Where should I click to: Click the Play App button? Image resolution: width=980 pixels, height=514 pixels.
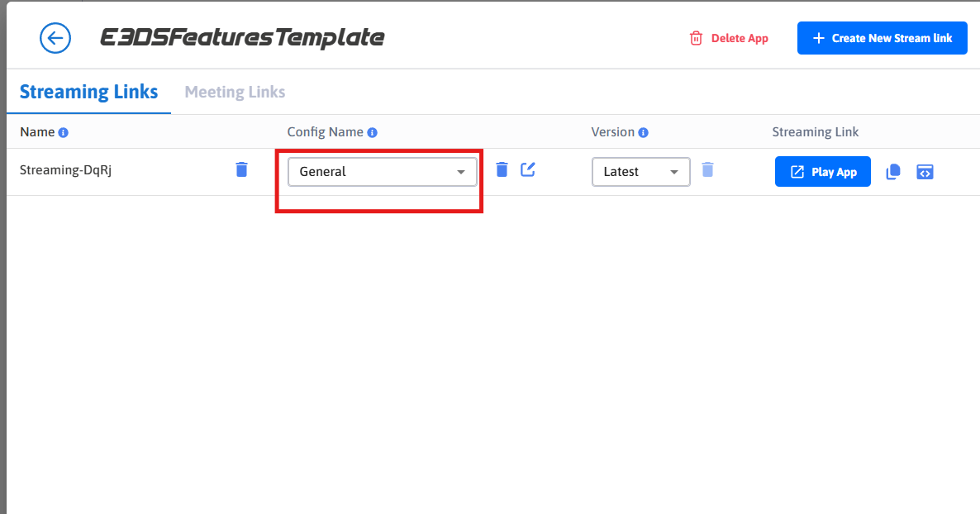(822, 171)
